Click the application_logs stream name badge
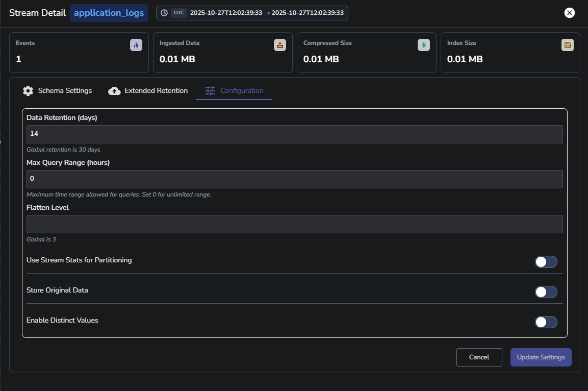 [109, 13]
